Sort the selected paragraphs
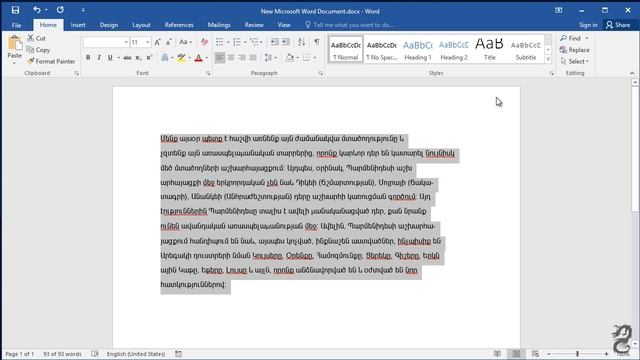The width and height of the screenshot is (640, 360). pos(302,42)
